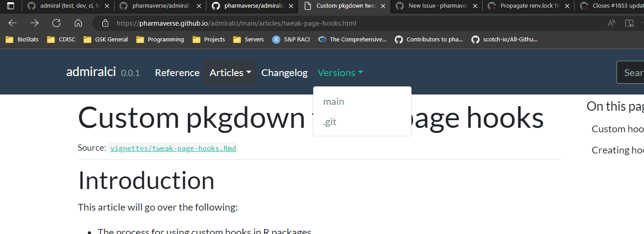Go back with the browser back arrow

[x=13, y=23]
